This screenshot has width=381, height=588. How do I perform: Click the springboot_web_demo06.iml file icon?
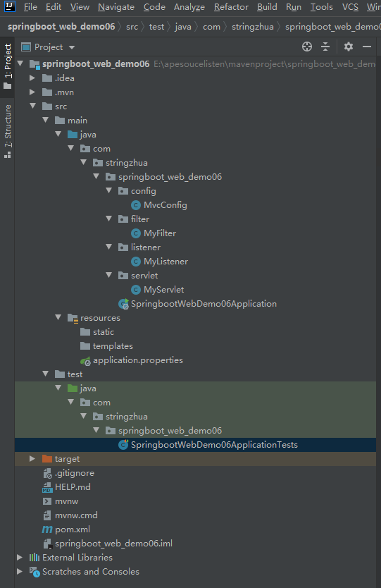coord(47,544)
